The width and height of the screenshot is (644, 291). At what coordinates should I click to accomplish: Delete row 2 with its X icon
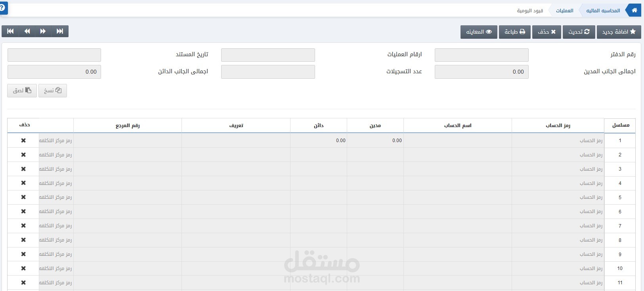point(23,155)
